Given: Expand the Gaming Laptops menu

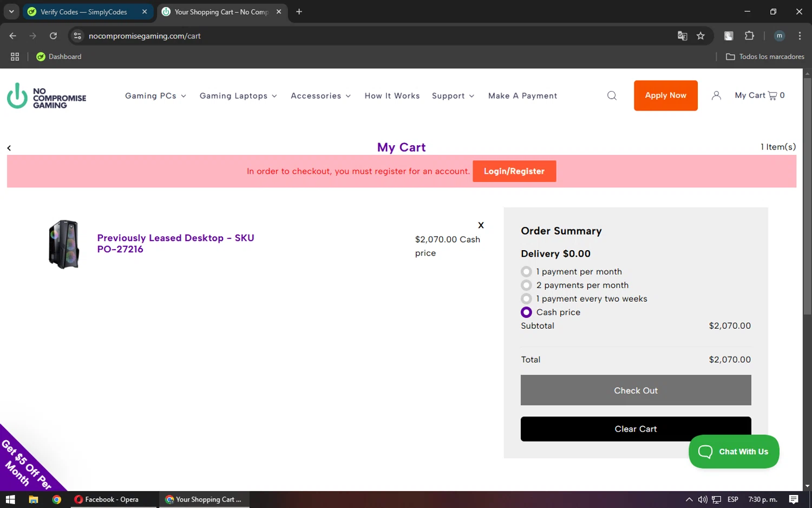Looking at the screenshot, I should pos(238,96).
